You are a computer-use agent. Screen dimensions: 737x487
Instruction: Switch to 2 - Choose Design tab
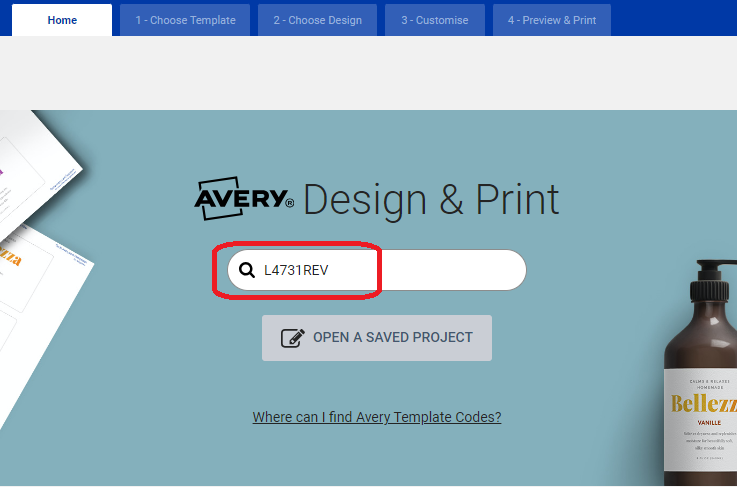point(318,20)
